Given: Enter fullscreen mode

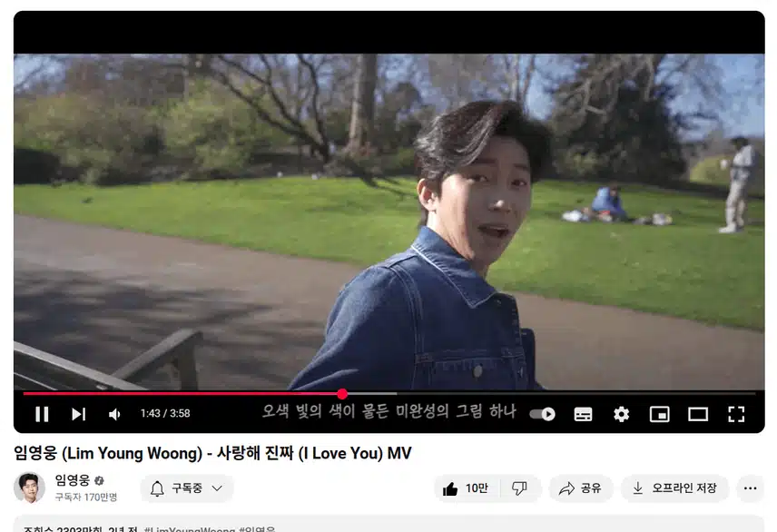Looking at the screenshot, I should 736,414.
